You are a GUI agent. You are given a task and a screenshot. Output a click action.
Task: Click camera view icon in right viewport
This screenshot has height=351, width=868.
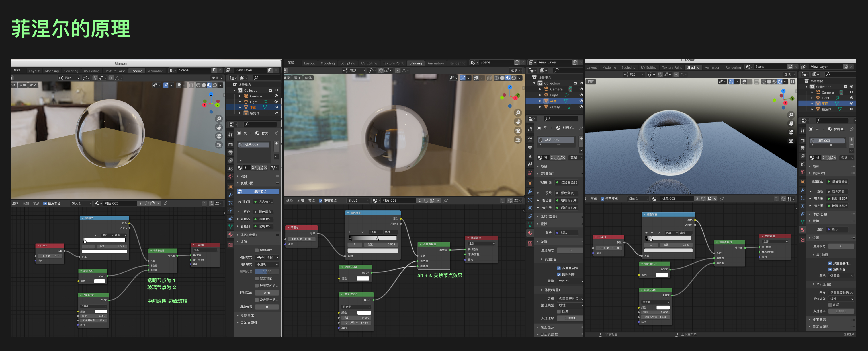pyautogui.click(x=791, y=132)
